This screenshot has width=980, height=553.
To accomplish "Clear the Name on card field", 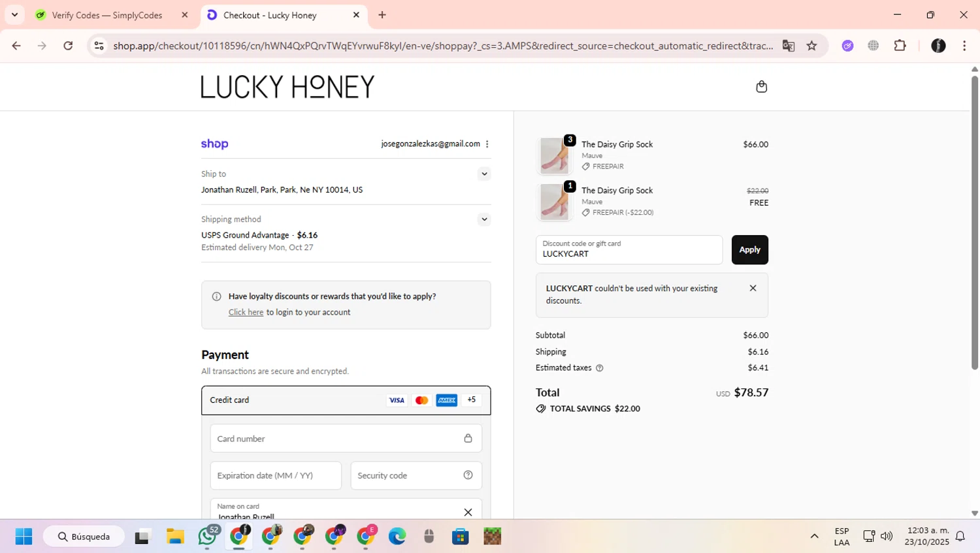I will coord(468,513).
